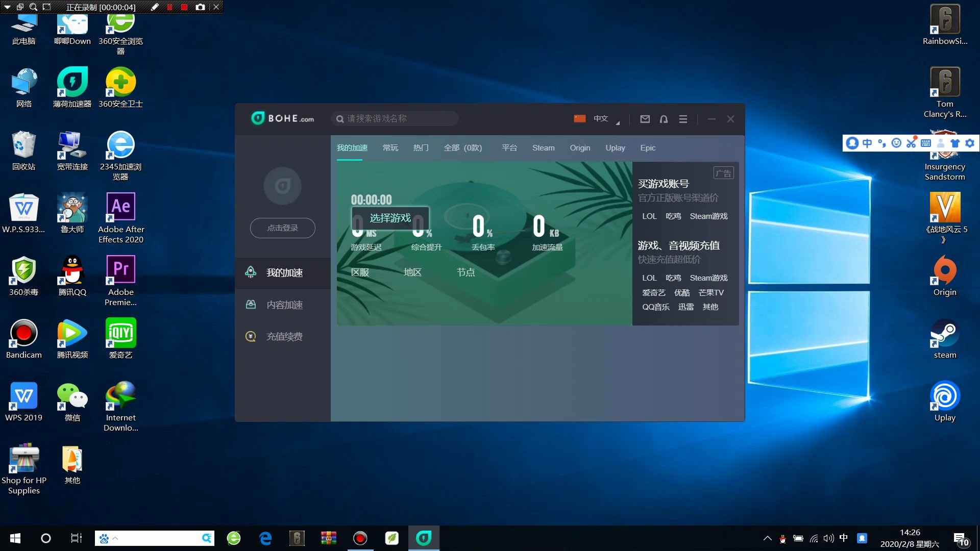
Task: Pause recording in the Bandicam toolbar
Action: click(x=170, y=7)
